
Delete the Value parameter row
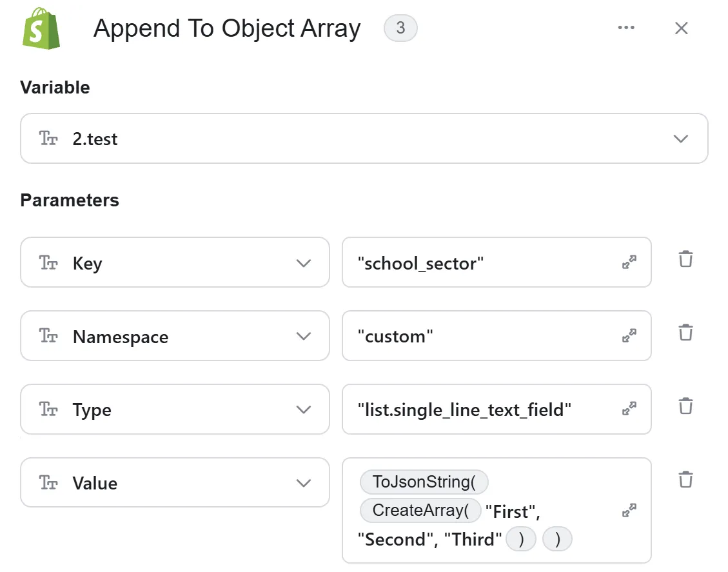[685, 479]
